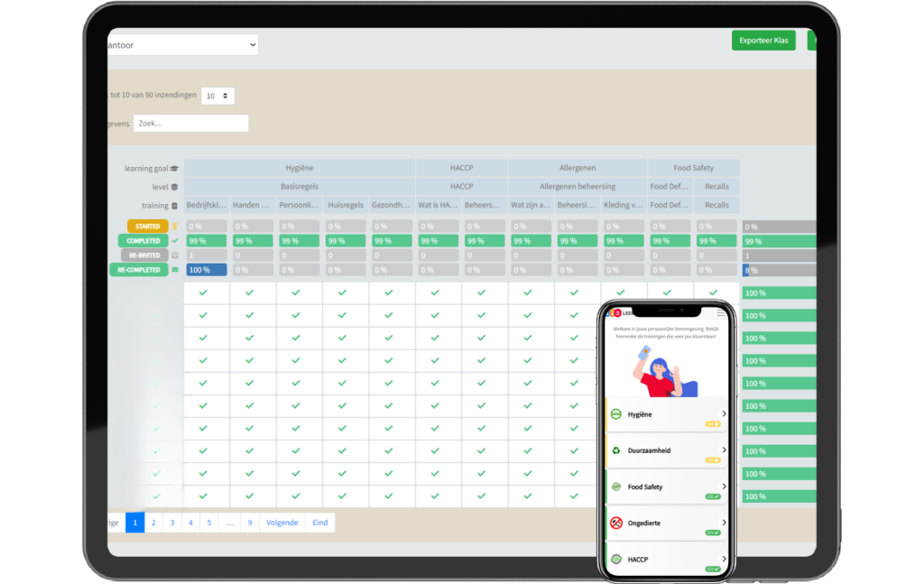Viewport: 924px width, 584px height.
Task: Go to page 4 in pagination
Action: pos(190,523)
